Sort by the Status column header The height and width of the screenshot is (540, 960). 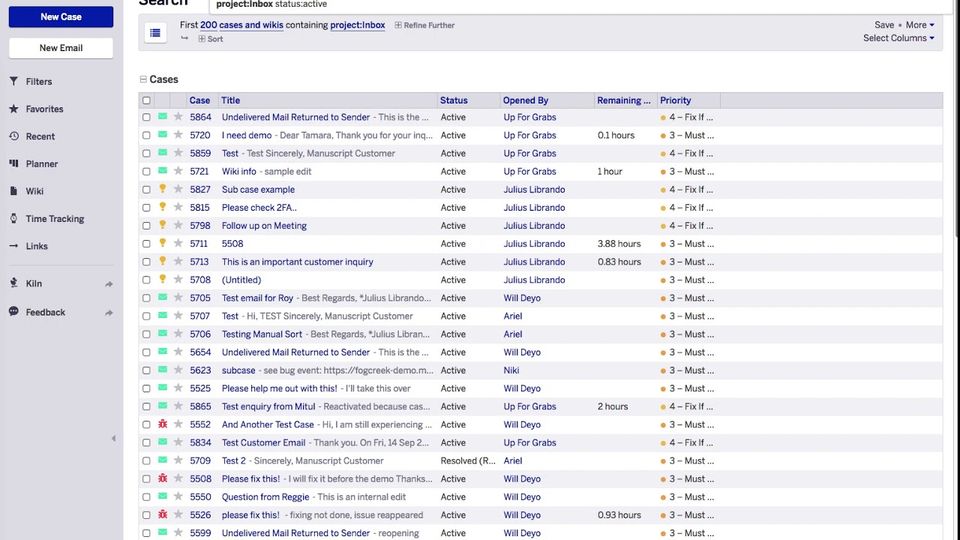point(454,100)
